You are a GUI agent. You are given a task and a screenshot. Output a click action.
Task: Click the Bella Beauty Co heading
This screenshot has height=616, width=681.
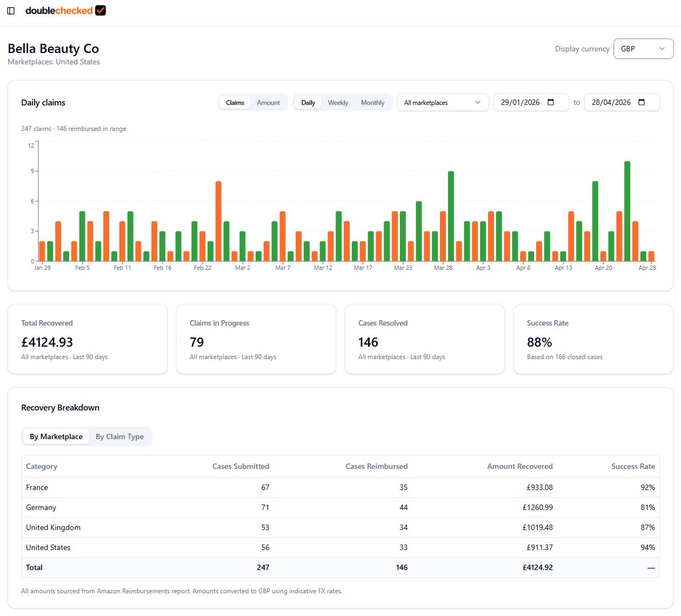[x=54, y=49]
